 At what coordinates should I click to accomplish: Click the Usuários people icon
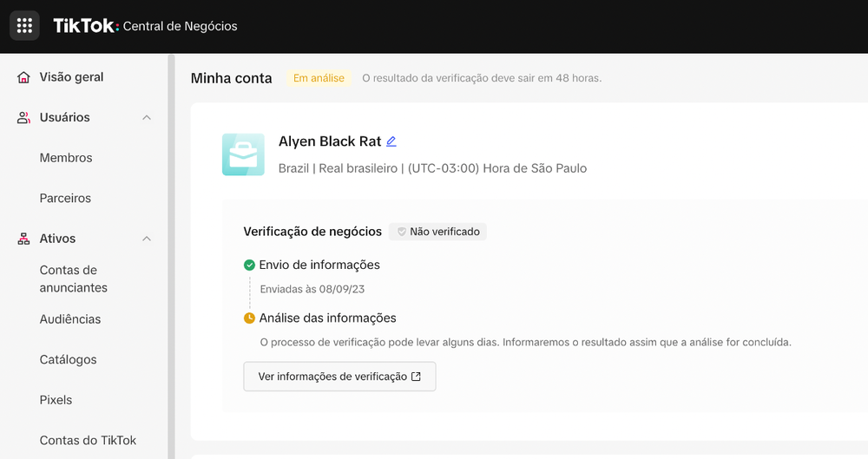pos(23,117)
